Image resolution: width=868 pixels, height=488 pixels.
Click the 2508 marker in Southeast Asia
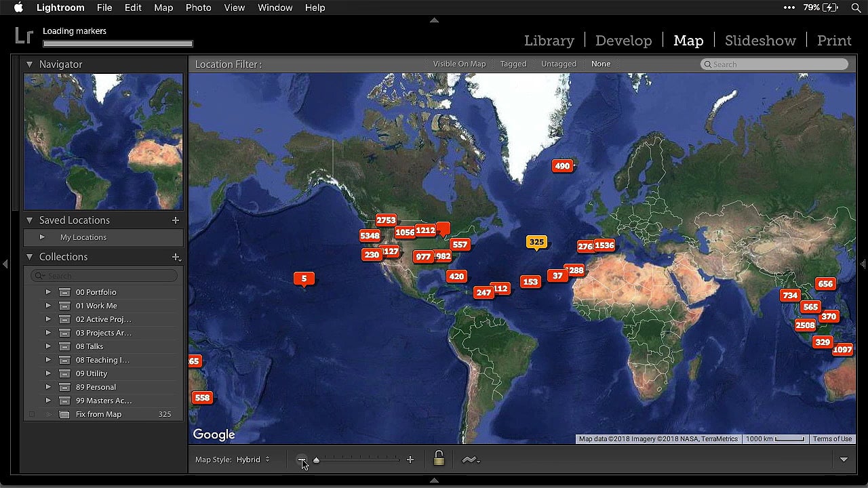point(805,325)
